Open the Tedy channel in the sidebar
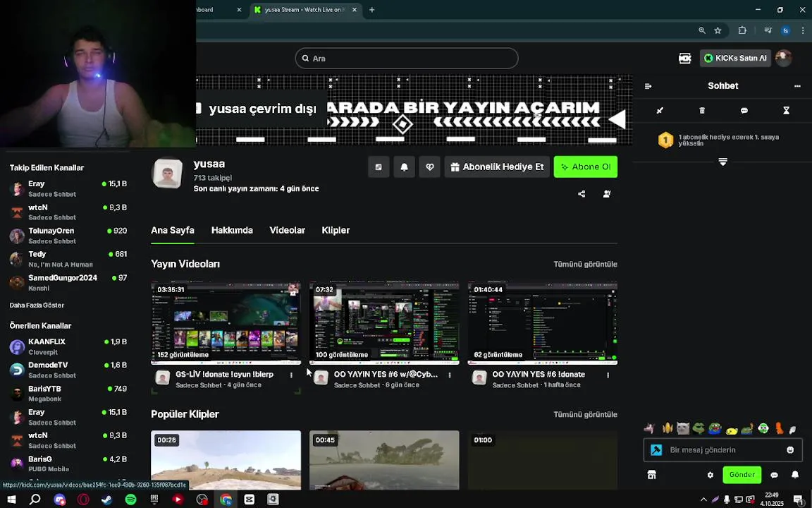Viewport: 812px width, 508px height. [x=68, y=259]
